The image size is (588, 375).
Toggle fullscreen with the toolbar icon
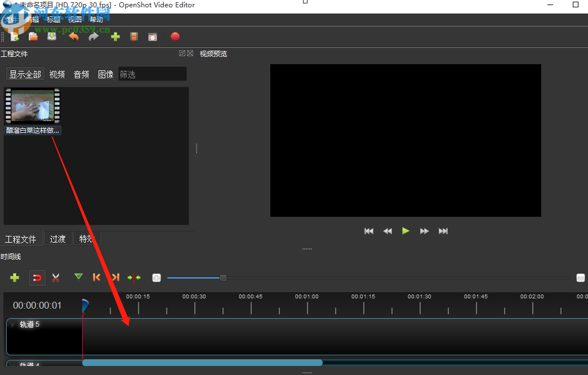153,37
